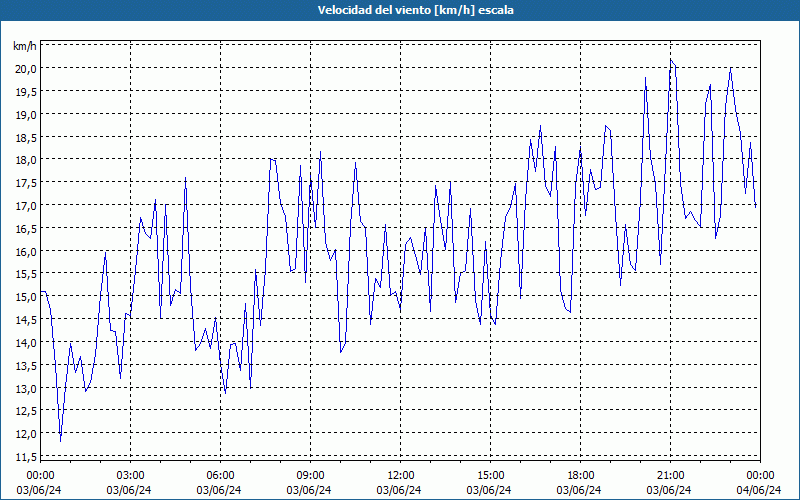Select the '13,5' y-axis value
The width and height of the screenshot is (800, 500).
coord(26,366)
